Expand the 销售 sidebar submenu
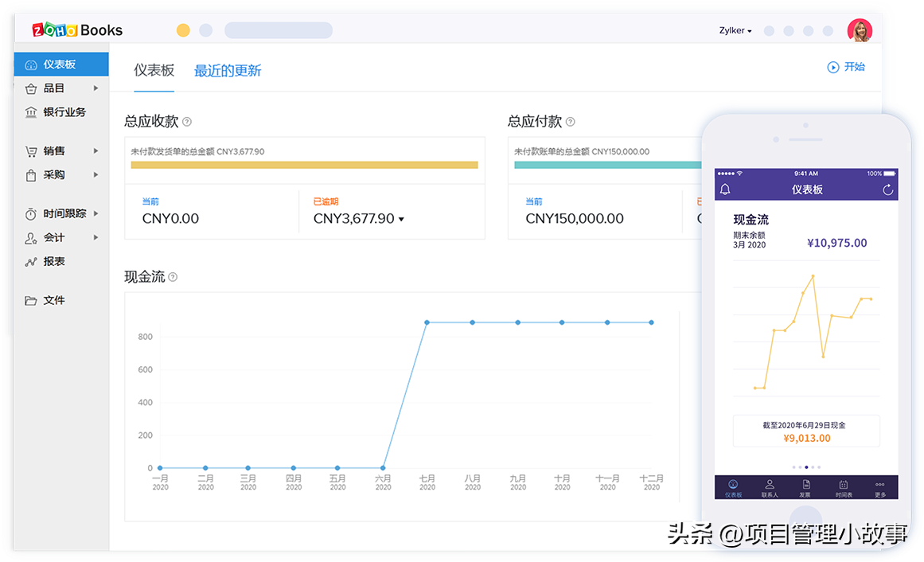Screen dimensions: 924x562 (96, 150)
